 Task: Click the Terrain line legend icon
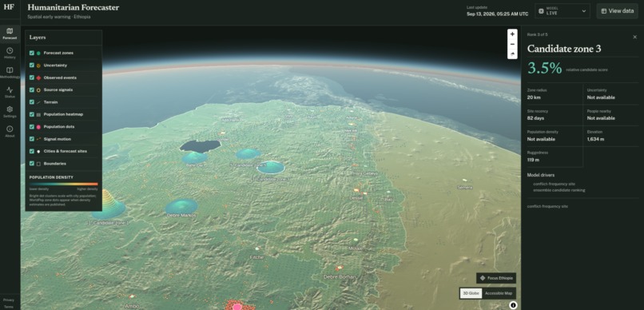[x=38, y=102]
